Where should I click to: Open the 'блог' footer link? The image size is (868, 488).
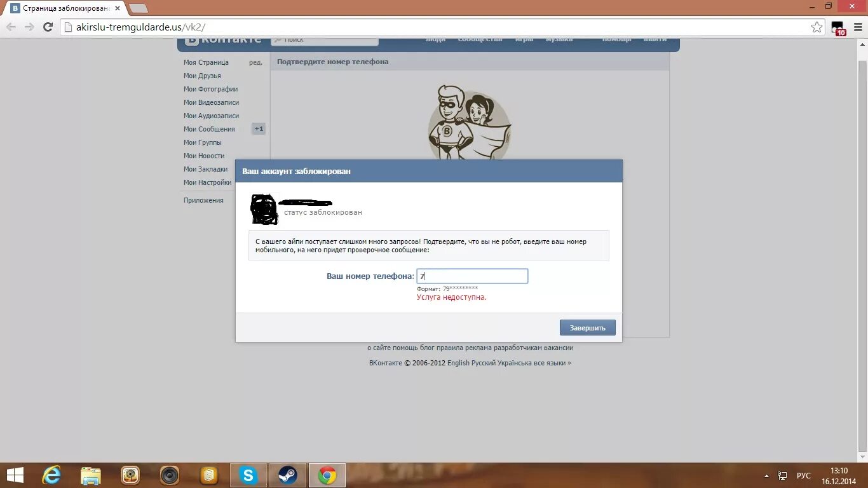426,348
